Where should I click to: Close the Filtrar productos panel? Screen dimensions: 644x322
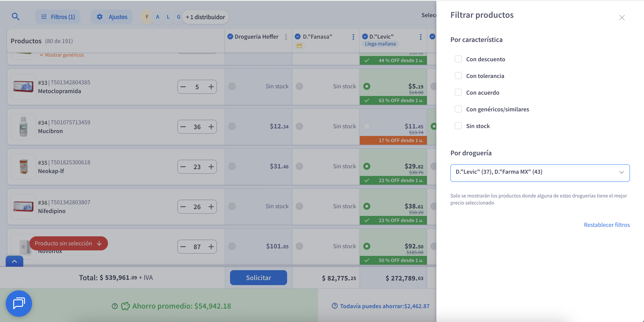622,18
